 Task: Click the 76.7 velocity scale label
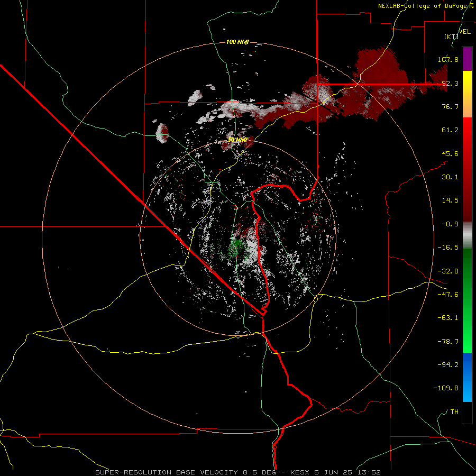click(x=450, y=106)
